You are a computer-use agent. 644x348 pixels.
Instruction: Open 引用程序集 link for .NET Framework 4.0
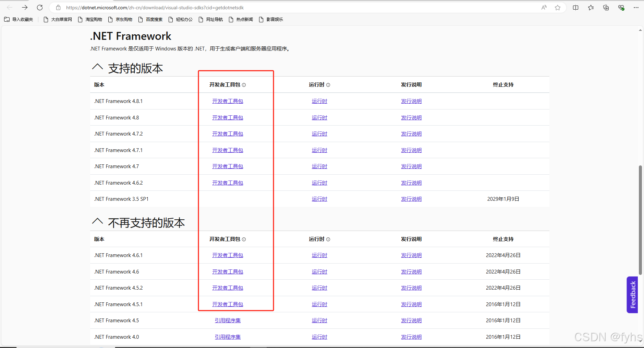tap(228, 337)
